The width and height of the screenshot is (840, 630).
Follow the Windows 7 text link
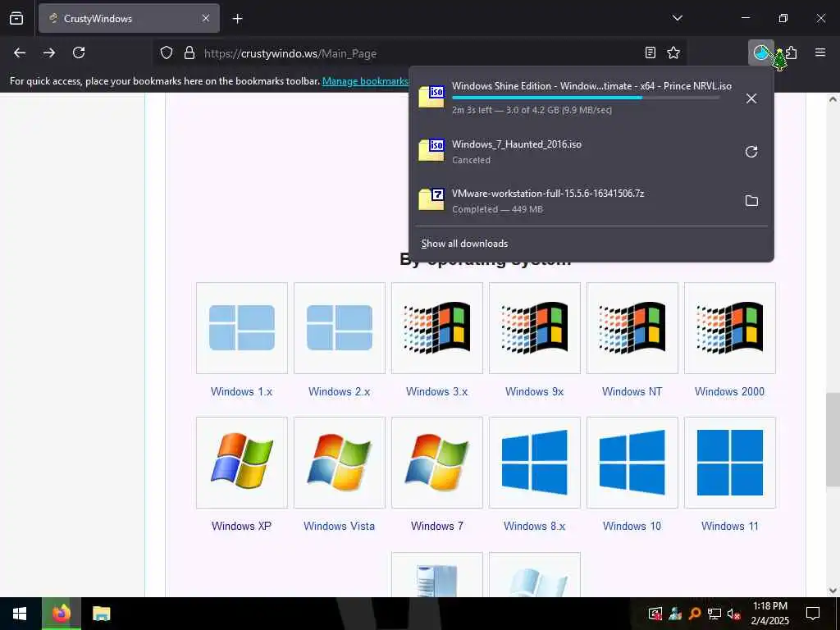(x=437, y=526)
